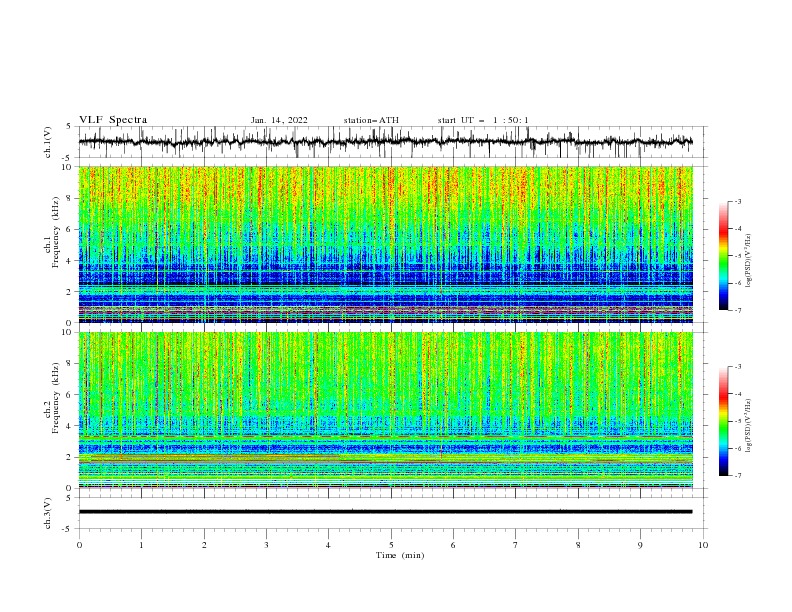Click the ch.1 spectrogram plot
This screenshot has width=792, height=612.
click(386, 244)
